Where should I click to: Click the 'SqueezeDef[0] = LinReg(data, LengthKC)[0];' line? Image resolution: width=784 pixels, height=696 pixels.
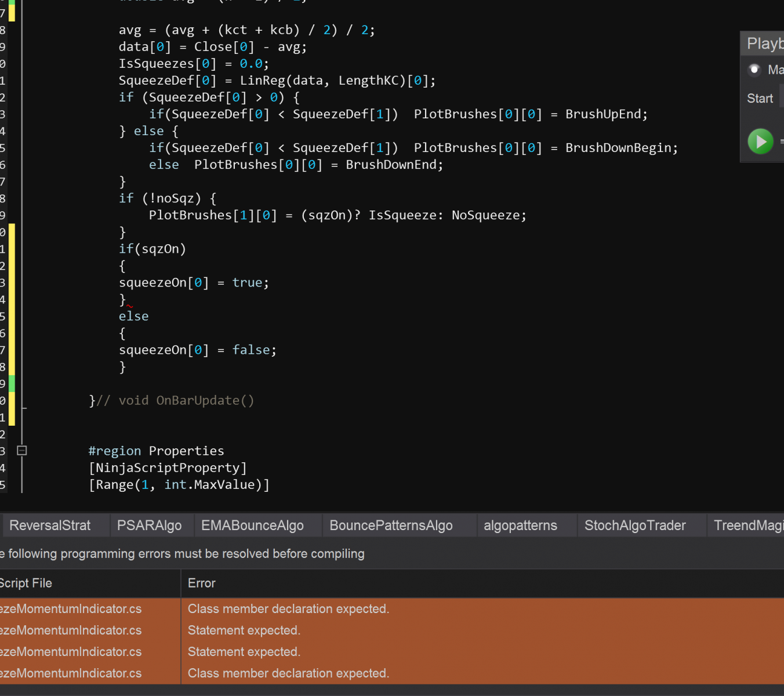tap(277, 81)
